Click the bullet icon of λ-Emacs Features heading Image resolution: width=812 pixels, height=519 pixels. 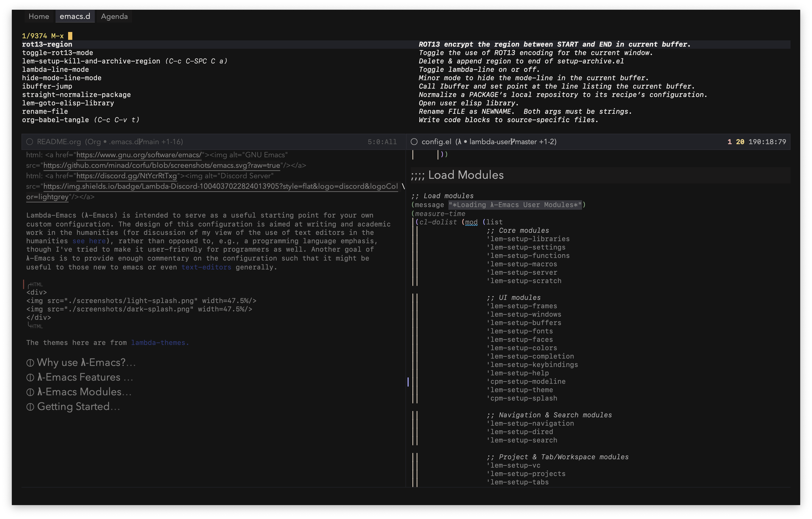(x=30, y=378)
